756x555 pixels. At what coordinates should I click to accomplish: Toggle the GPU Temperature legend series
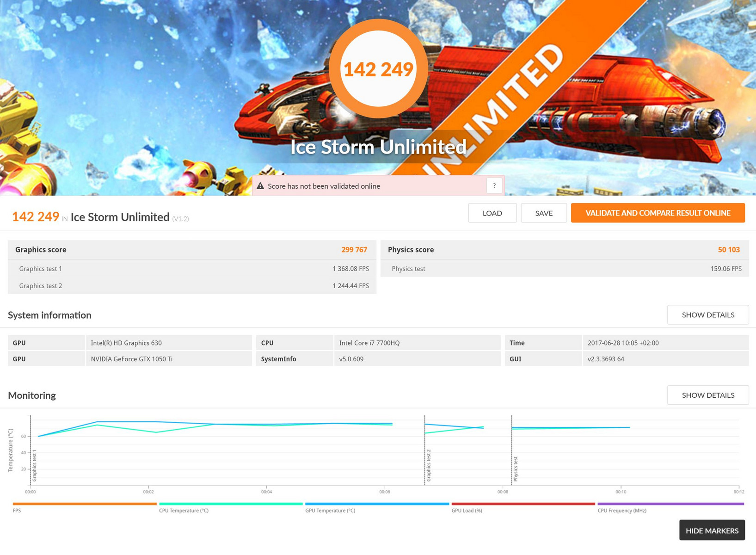tap(377, 507)
